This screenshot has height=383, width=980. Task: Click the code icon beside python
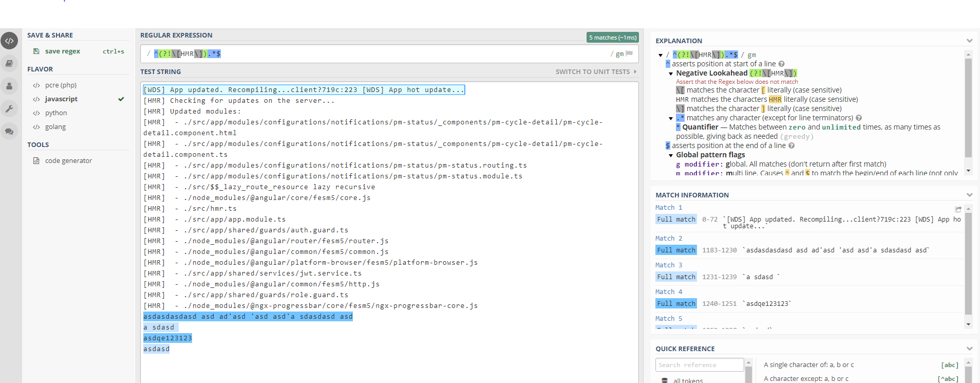(x=36, y=113)
